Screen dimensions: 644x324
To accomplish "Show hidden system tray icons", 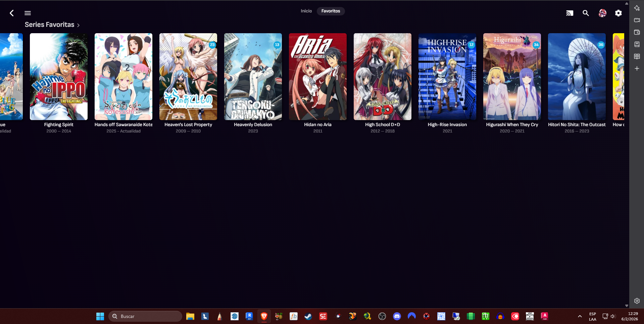I will pyautogui.click(x=580, y=316).
